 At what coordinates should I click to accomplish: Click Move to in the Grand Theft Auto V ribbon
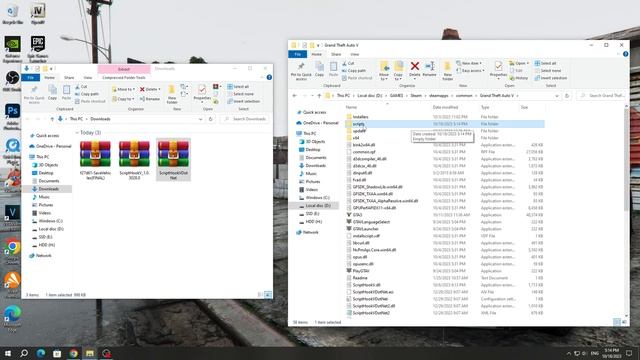pyautogui.click(x=384, y=70)
